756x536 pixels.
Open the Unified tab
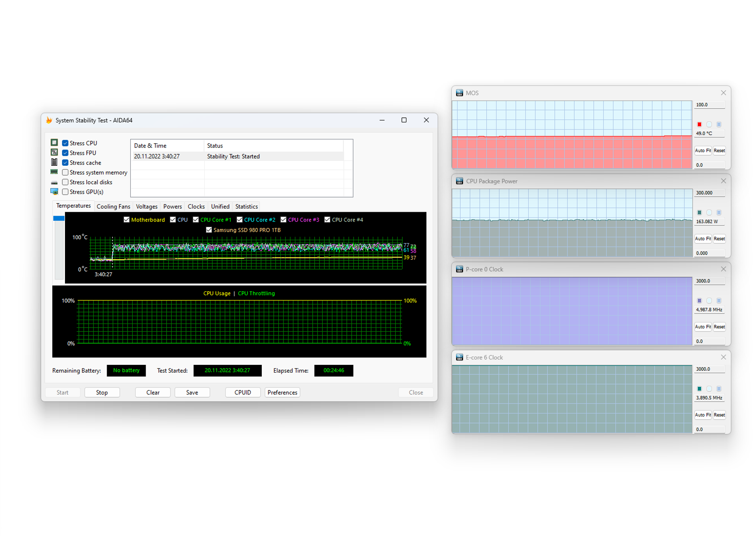(220, 207)
